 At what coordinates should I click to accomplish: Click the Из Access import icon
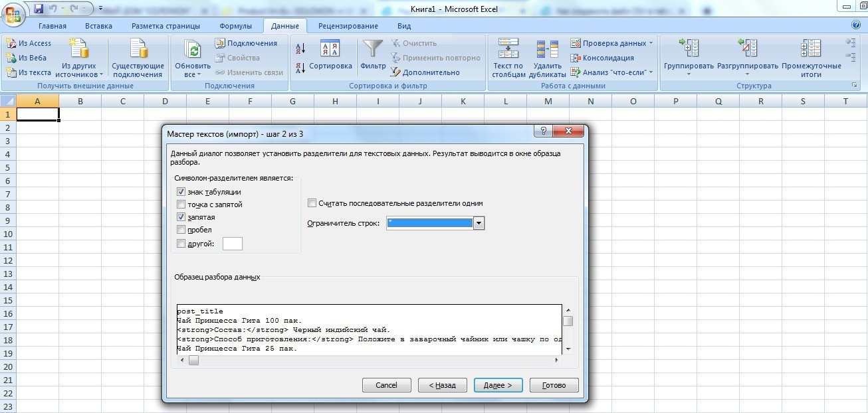pyautogui.click(x=11, y=43)
